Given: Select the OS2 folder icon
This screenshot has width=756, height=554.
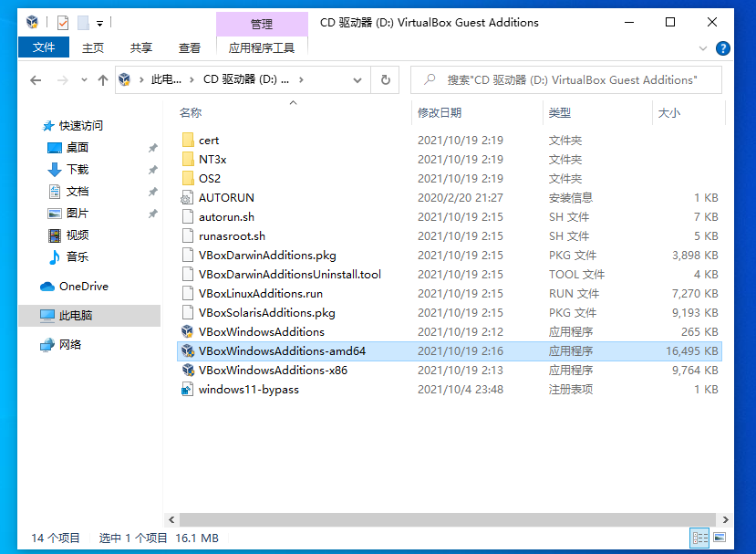Looking at the screenshot, I should pyautogui.click(x=188, y=179).
